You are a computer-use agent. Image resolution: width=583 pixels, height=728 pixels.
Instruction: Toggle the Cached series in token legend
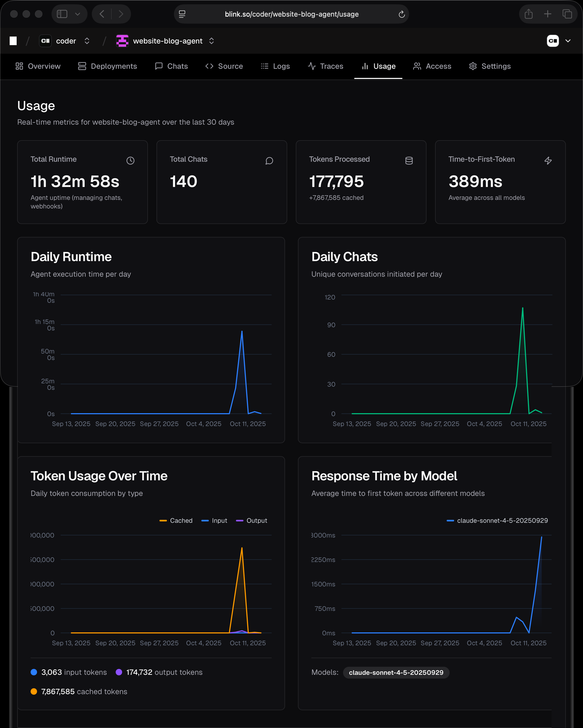(176, 520)
